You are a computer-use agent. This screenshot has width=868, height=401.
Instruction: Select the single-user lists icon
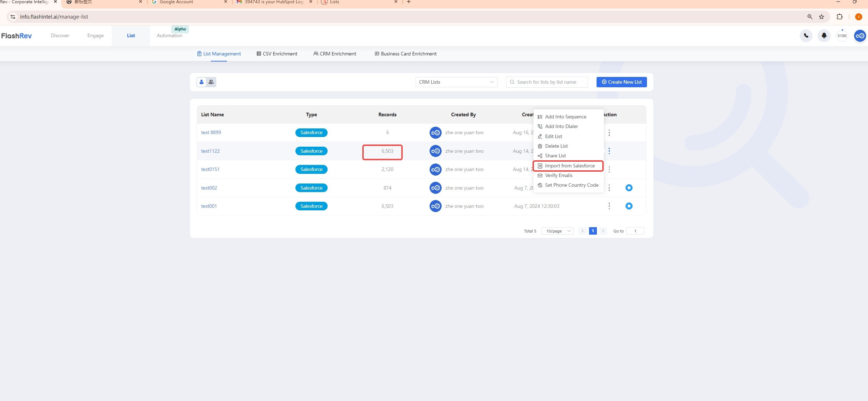coord(201,82)
